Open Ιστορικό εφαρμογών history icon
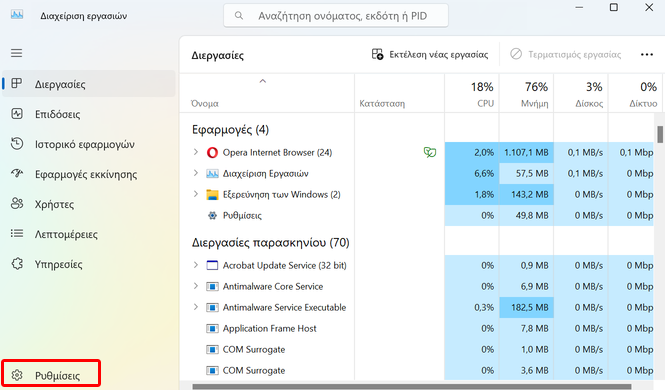Viewport: 665px width, 390px height. (x=17, y=144)
